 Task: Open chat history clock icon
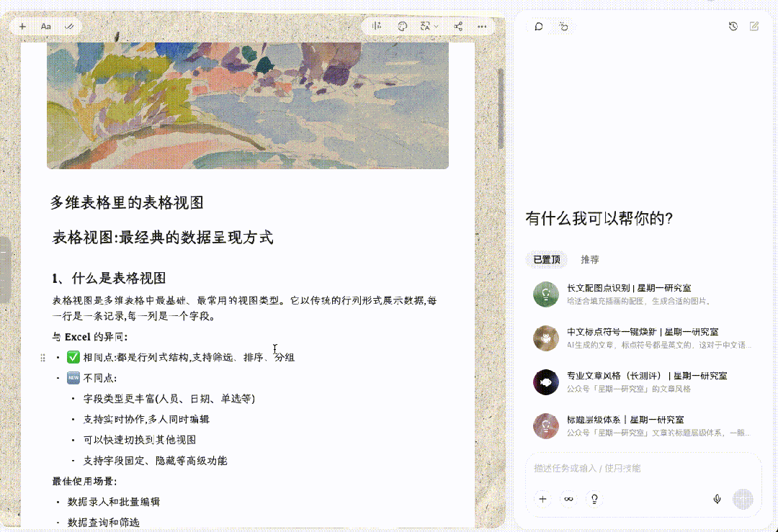[733, 27]
